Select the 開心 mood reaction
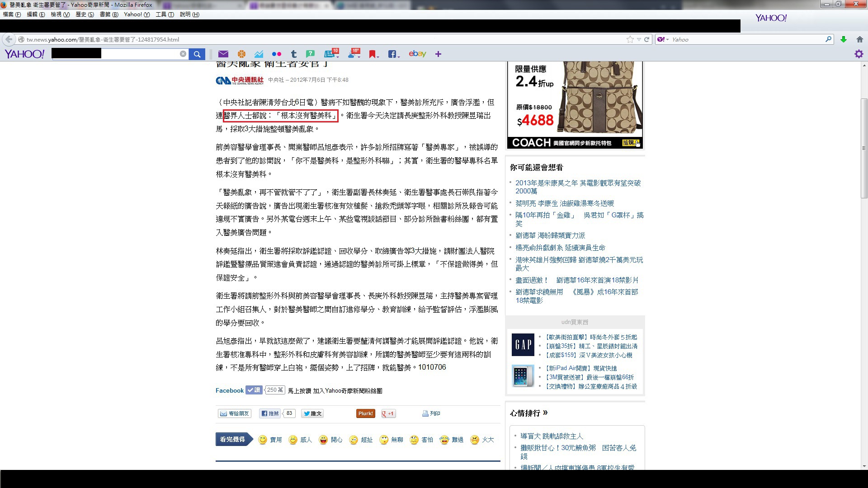The width and height of the screenshot is (868, 488). 330,440
